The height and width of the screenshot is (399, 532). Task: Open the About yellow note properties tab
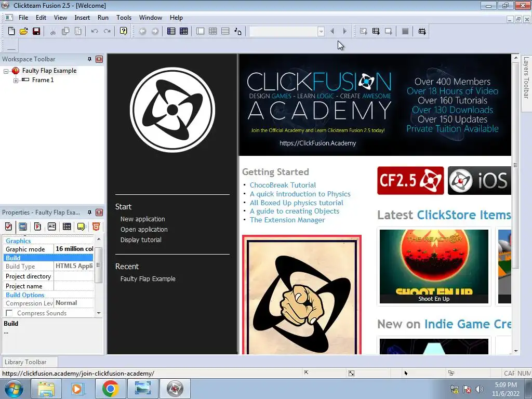point(81,227)
